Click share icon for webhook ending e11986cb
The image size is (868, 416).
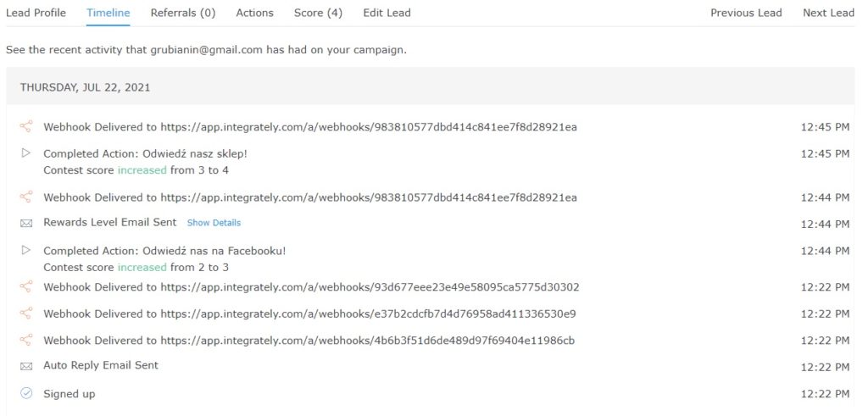pos(26,340)
